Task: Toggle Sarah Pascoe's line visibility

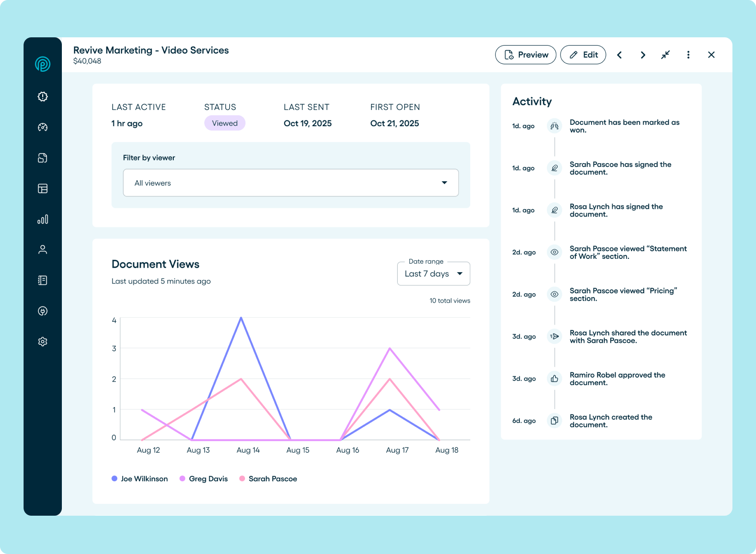Action: click(x=268, y=478)
